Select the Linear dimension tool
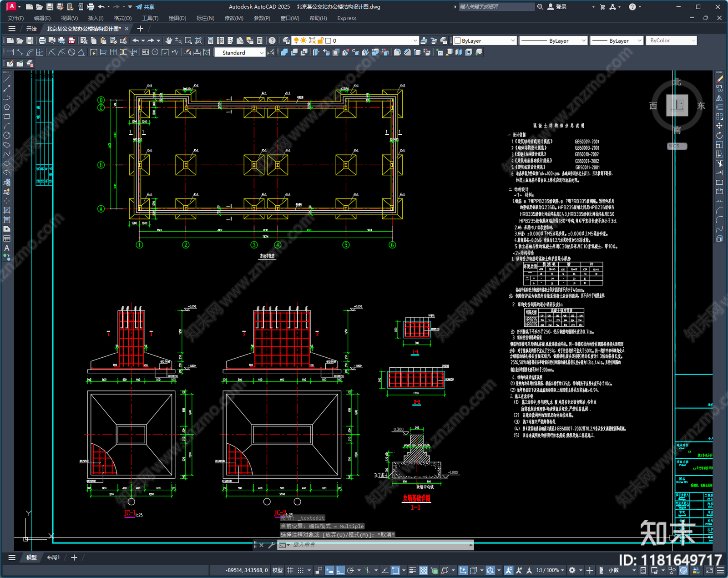Screen dimensions: 728x578 [x=10, y=52]
